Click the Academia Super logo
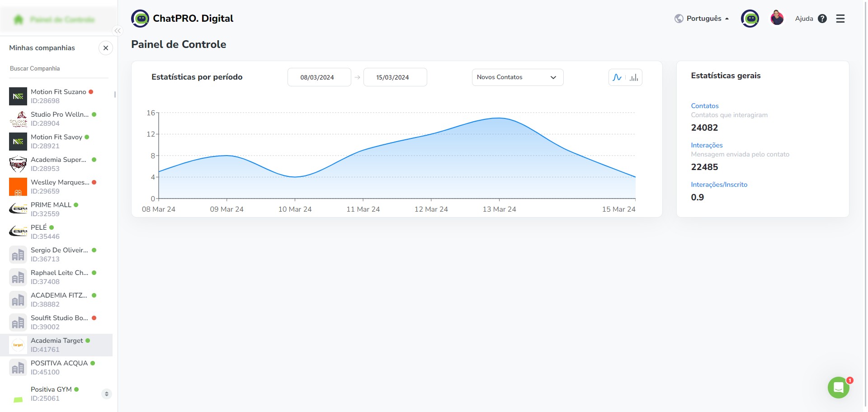The image size is (868, 412). pyautogui.click(x=18, y=164)
